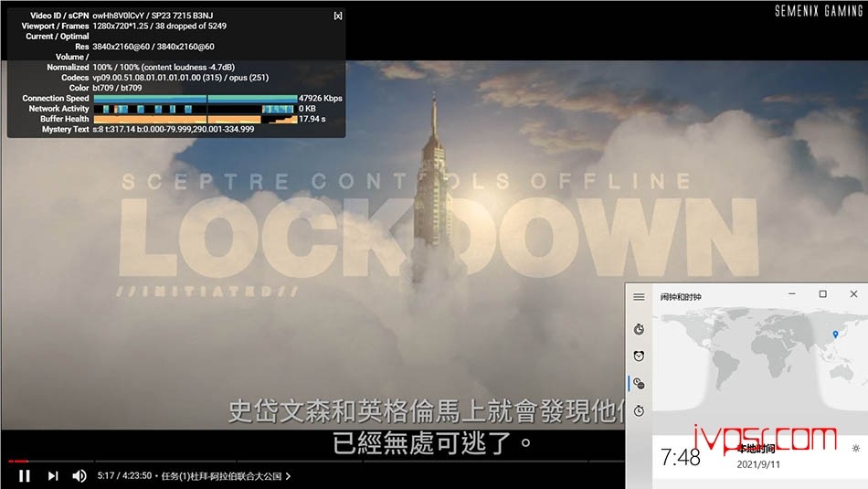Click the 38 dropped of 5249 frames text
The height and width of the screenshot is (489, 868).
coord(190,26)
